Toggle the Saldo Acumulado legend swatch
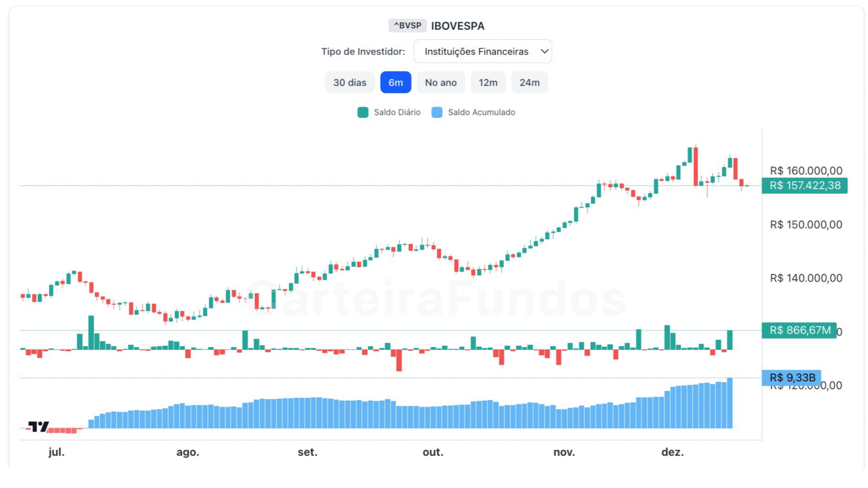This screenshot has height=488, width=868. coord(437,113)
